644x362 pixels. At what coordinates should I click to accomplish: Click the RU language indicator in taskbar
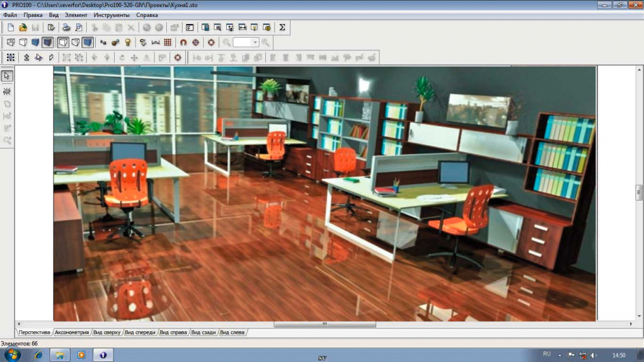[x=546, y=354]
